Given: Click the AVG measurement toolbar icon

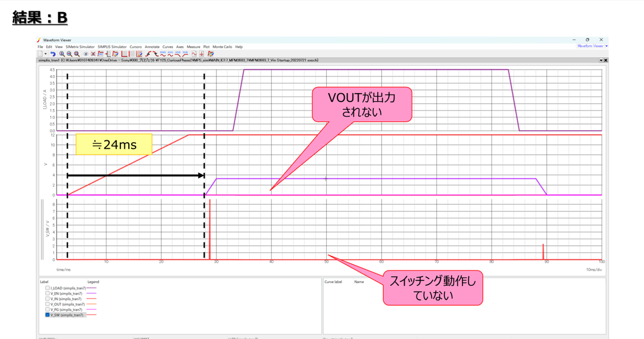Looking at the screenshot, I should (x=170, y=54).
